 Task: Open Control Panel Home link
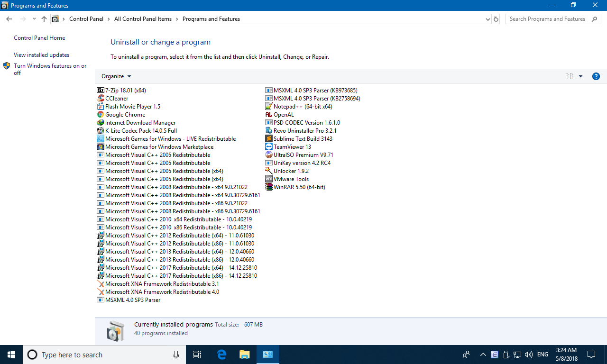[39, 38]
